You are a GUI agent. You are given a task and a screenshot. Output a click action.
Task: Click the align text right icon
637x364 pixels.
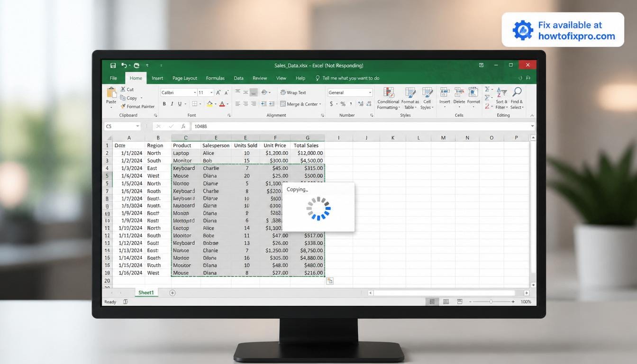254,104
